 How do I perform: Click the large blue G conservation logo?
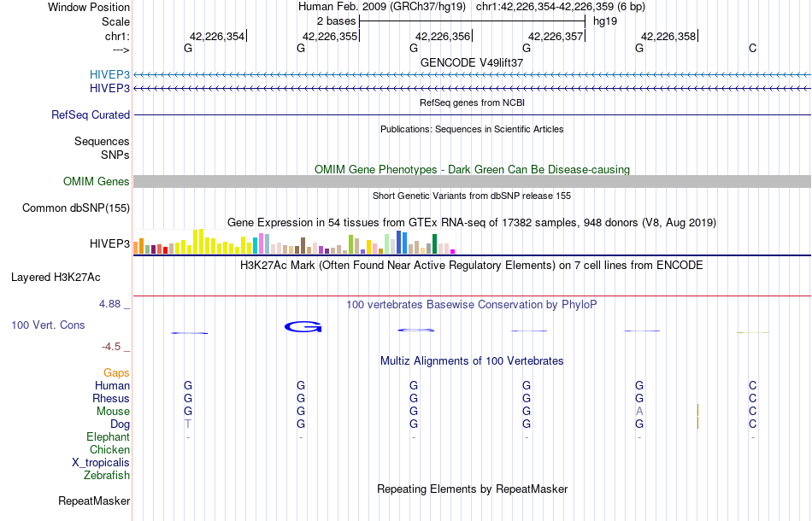point(303,327)
